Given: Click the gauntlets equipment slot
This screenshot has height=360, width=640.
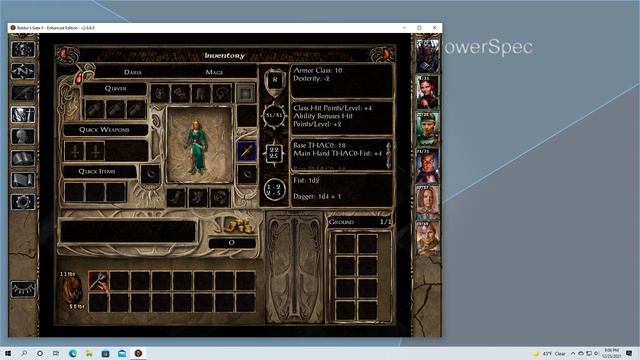Looking at the screenshot, I should (180, 94).
